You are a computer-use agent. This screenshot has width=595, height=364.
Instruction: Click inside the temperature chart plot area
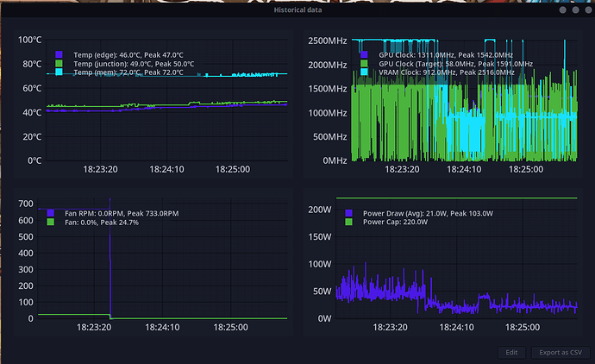click(164, 129)
